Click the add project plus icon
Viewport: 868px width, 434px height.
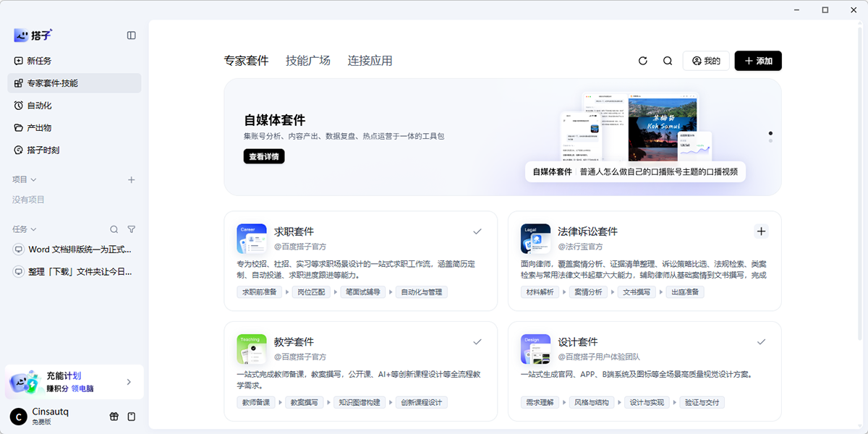click(131, 179)
